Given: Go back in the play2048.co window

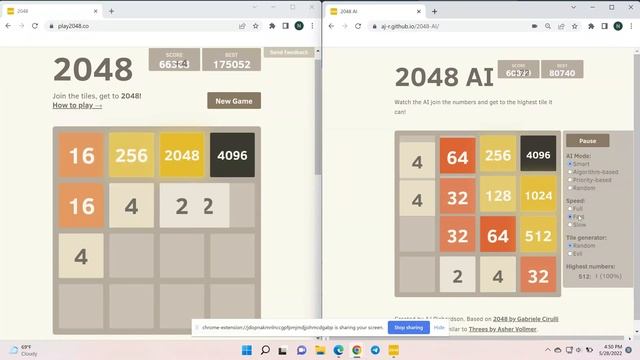Looking at the screenshot, I should click(x=8, y=26).
